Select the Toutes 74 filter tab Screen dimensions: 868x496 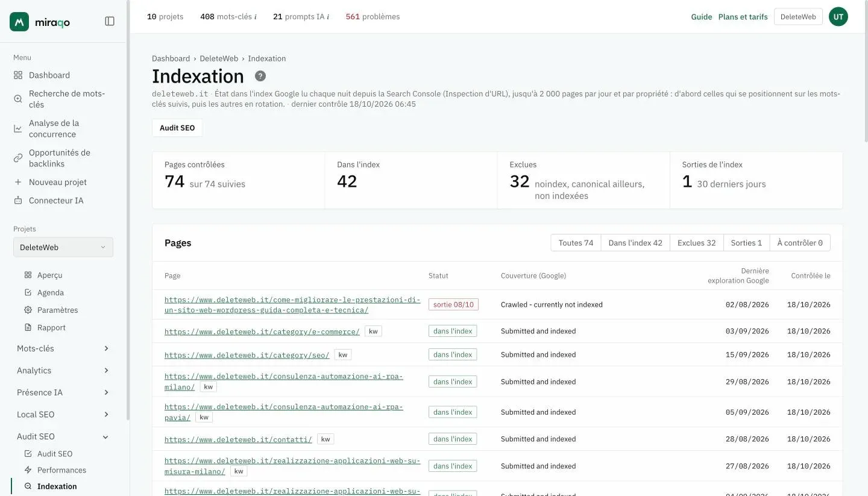pos(576,243)
